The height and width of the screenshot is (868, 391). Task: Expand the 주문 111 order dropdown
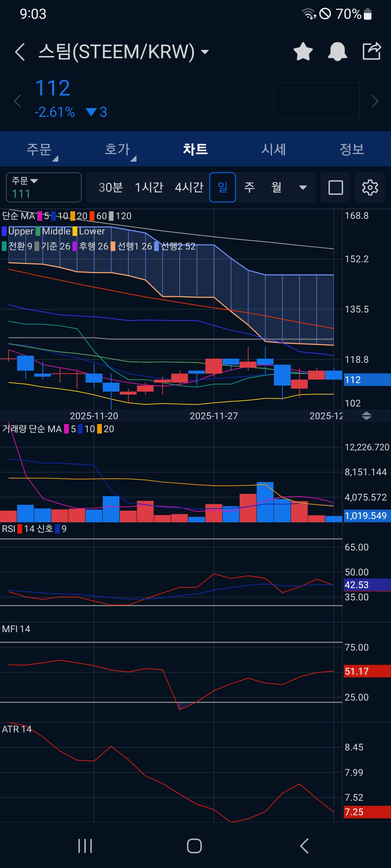44,187
